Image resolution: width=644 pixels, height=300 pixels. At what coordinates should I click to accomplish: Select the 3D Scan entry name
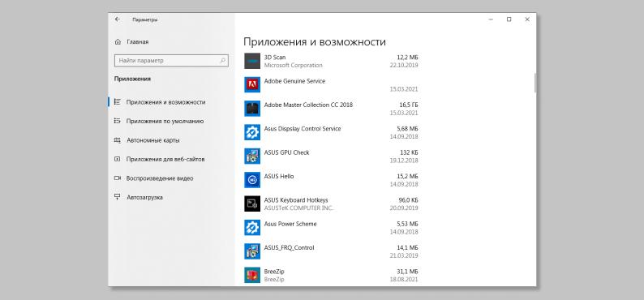[275, 58]
